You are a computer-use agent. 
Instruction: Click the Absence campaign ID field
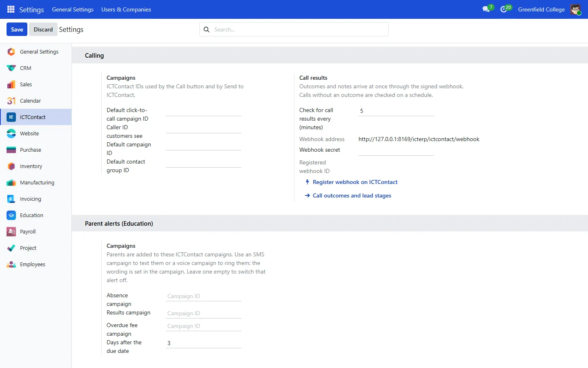coord(203,296)
